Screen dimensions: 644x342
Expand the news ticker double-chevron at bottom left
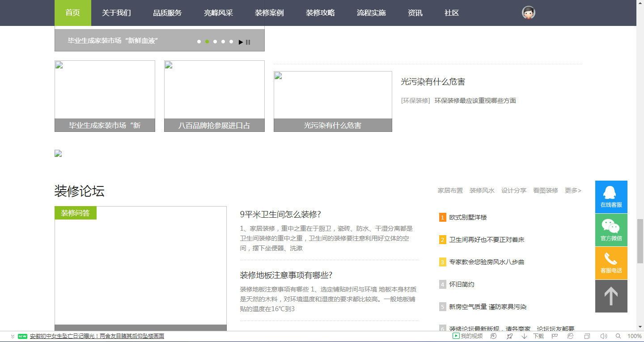point(13,336)
